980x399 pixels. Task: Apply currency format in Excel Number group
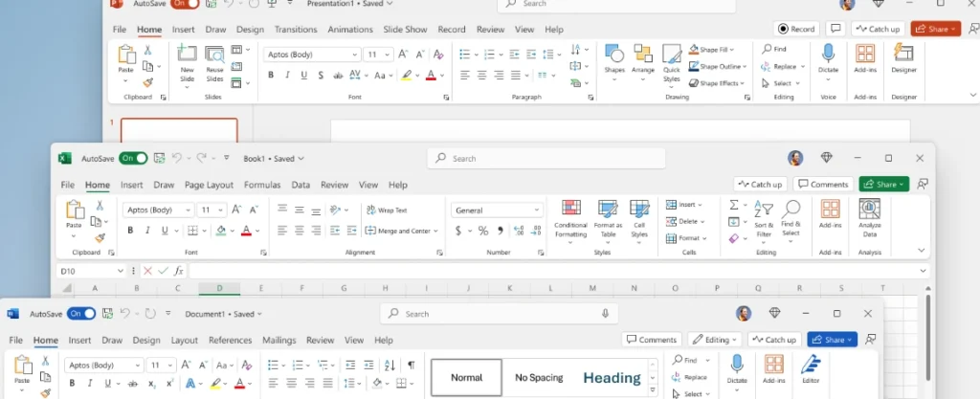point(458,231)
